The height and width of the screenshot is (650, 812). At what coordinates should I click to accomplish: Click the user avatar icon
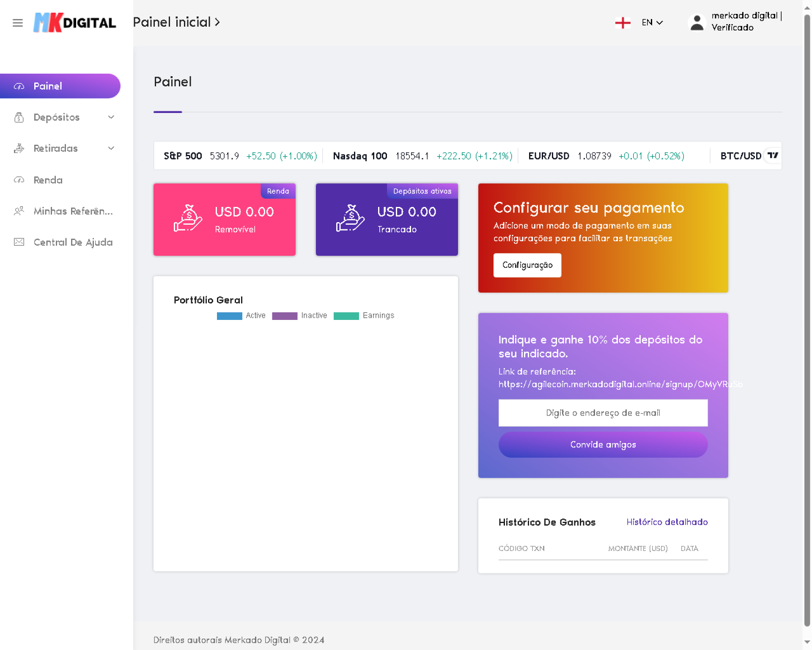(697, 22)
